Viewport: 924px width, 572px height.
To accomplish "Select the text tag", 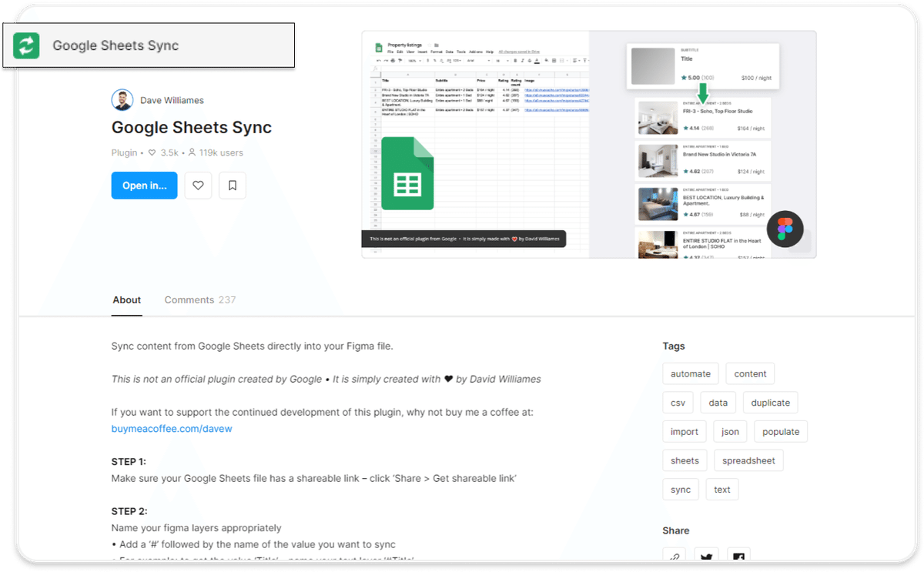I will click(722, 490).
